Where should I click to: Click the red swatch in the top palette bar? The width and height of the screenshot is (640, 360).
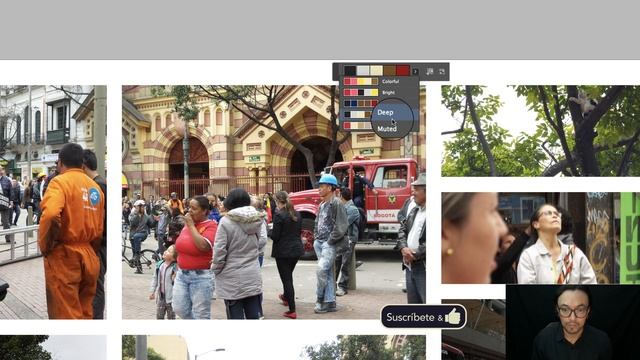[403, 71]
